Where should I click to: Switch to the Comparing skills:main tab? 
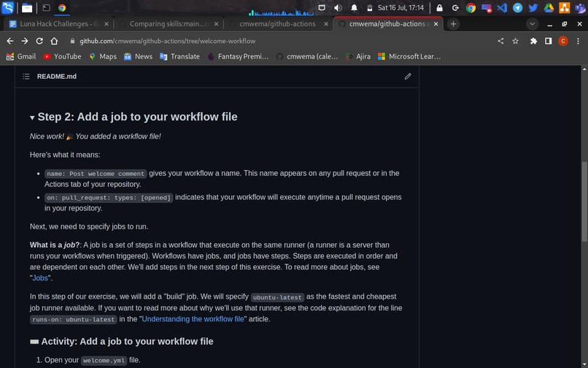pyautogui.click(x=168, y=23)
